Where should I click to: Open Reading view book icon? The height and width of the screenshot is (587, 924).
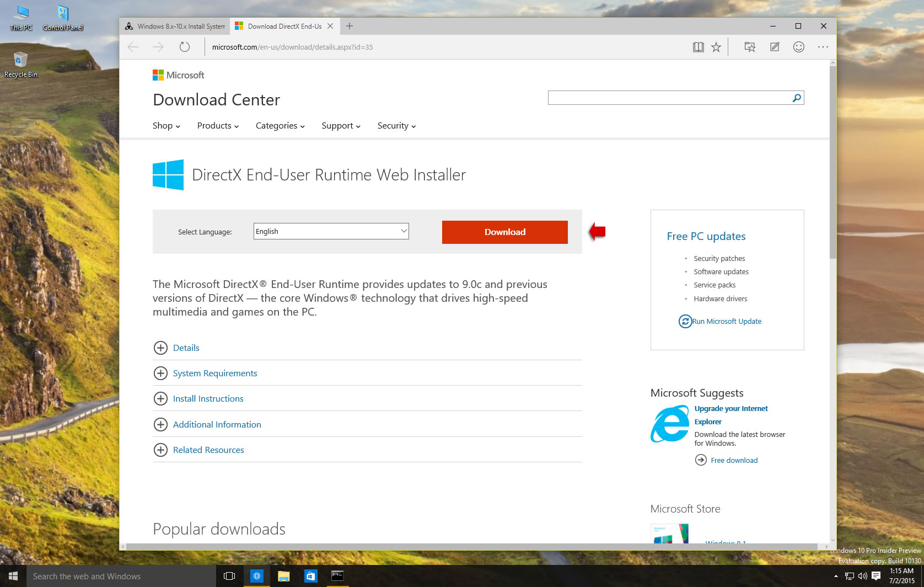698,47
